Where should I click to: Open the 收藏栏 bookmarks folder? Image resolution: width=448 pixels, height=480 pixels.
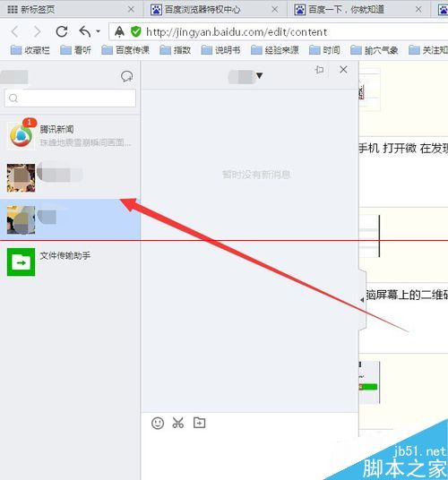pyautogui.click(x=30, y=50)
